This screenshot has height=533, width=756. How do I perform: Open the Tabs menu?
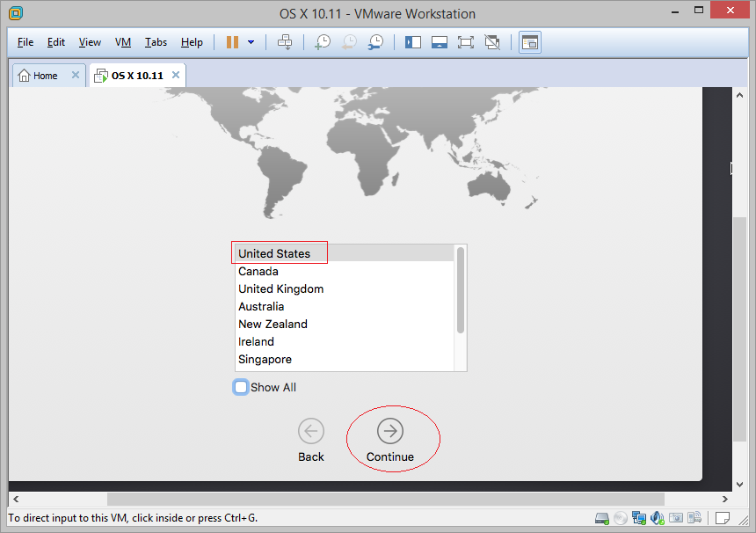coord(156,42)
